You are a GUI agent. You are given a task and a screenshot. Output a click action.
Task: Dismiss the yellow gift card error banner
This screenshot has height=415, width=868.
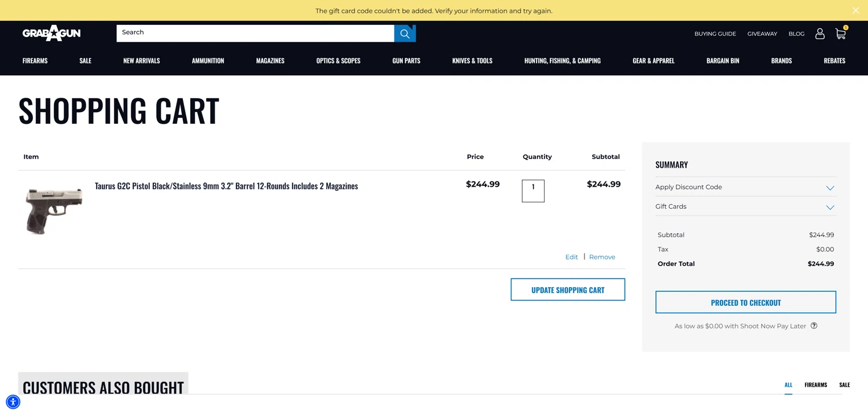855,10
